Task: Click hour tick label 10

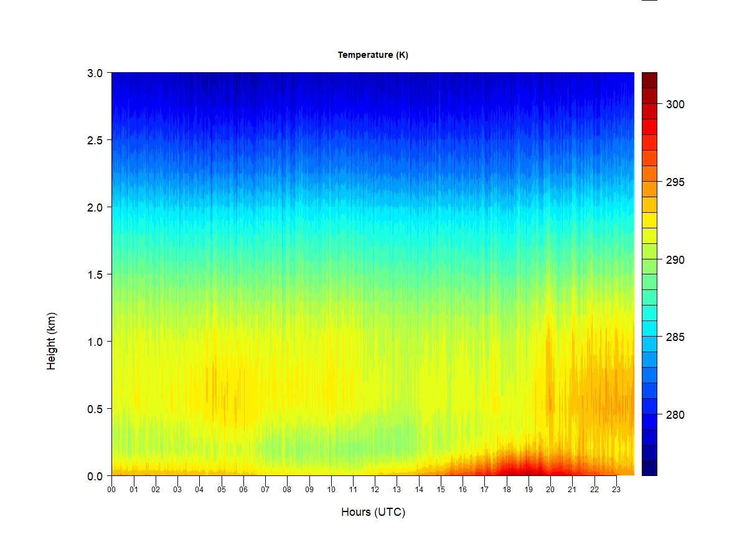Action: (x=331, y=490)
